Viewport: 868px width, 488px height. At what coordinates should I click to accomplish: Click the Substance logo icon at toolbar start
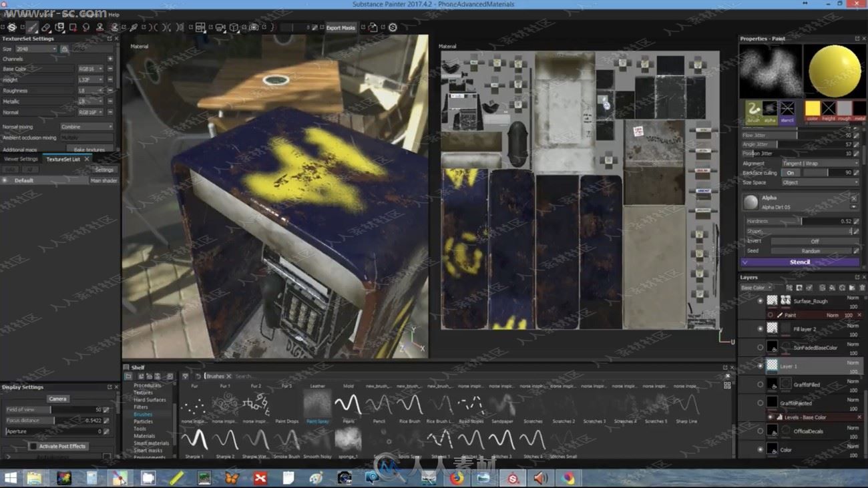pyautogui.click(x=12, y=27)
